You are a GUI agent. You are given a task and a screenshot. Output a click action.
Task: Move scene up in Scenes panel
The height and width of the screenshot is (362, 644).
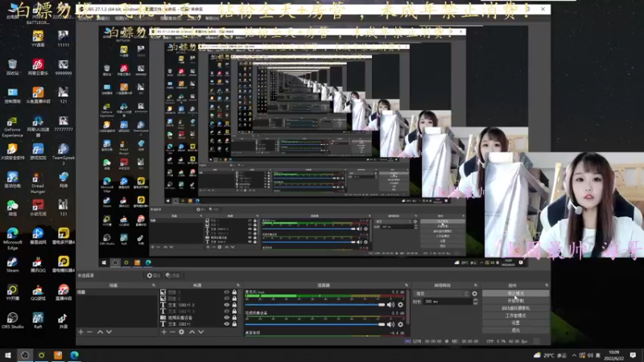(x=100, y=331)
